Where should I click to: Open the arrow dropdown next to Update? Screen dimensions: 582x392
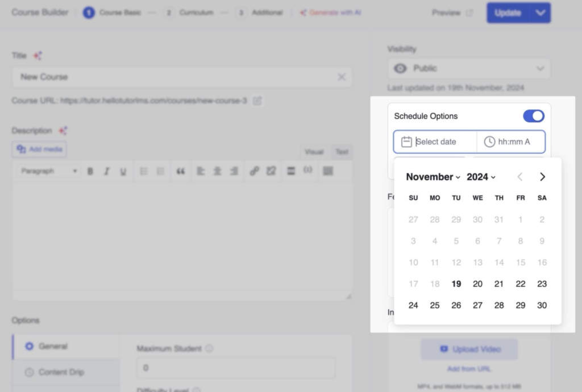(x=540, y=12)
